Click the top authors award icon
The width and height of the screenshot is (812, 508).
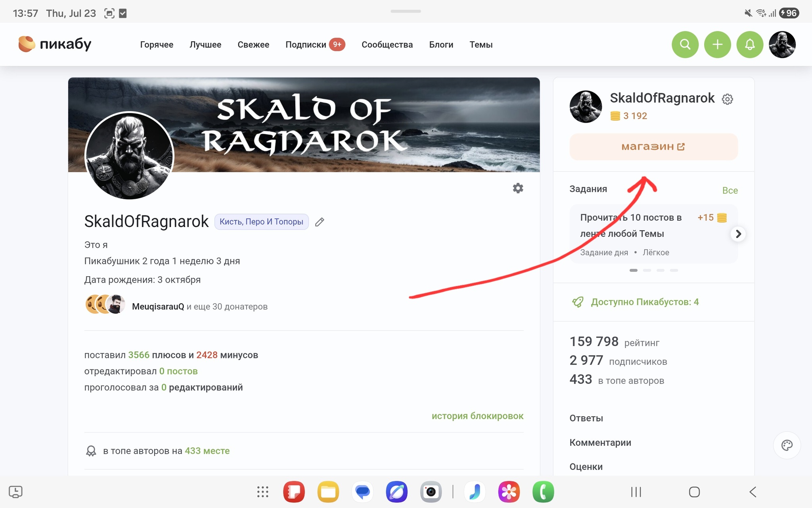pos(91,451)
